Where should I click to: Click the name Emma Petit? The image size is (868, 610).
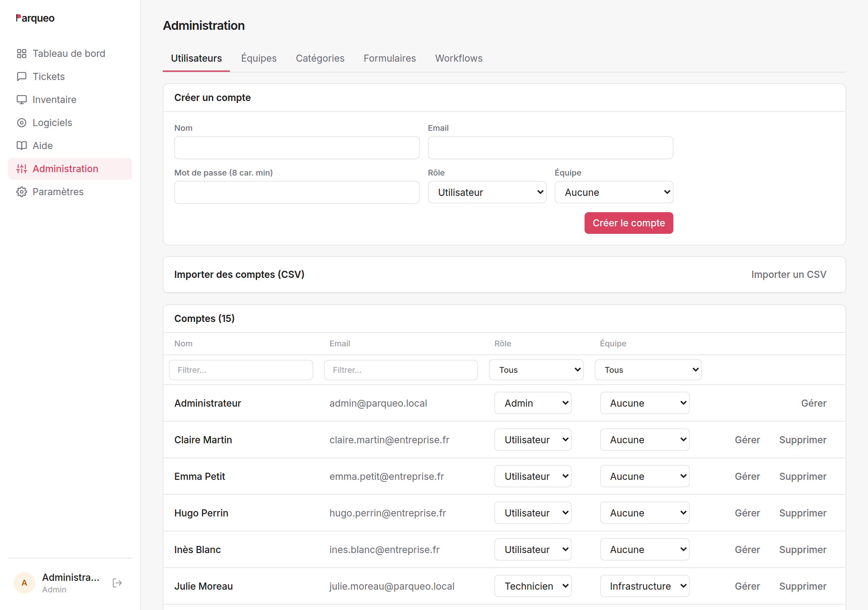(x=200, y=476)
